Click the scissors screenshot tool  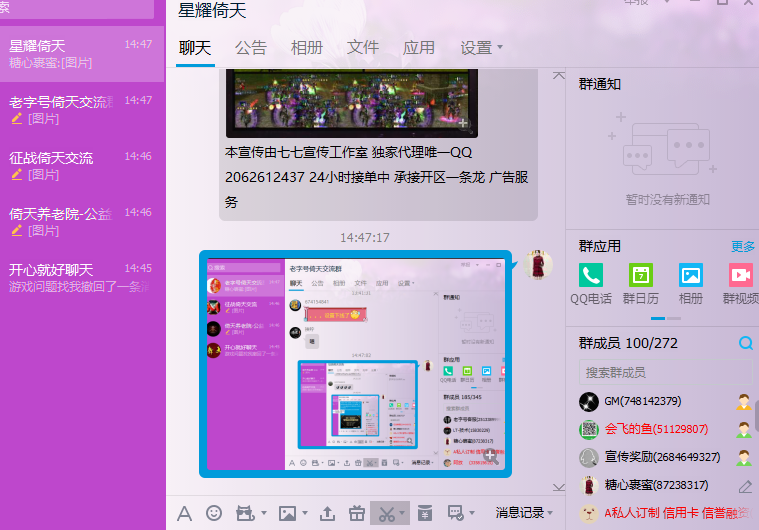pos(386,514)
